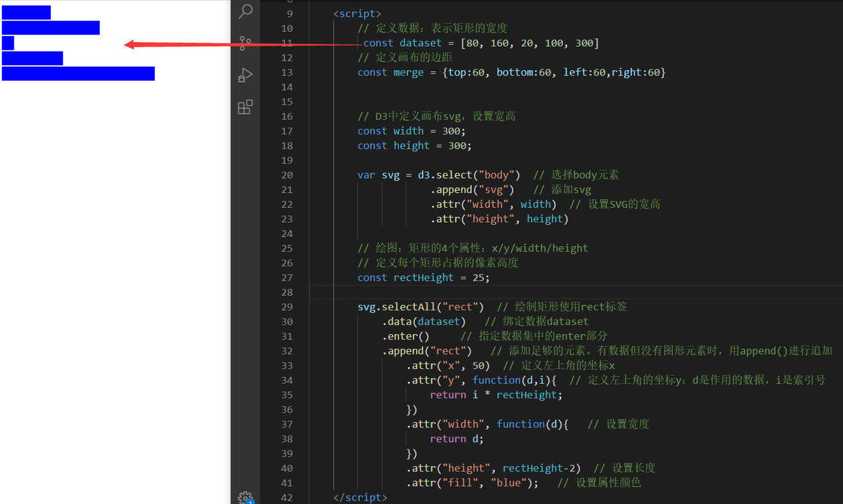
Task: Open the Run and Debug view
Action: coord(245,75)
